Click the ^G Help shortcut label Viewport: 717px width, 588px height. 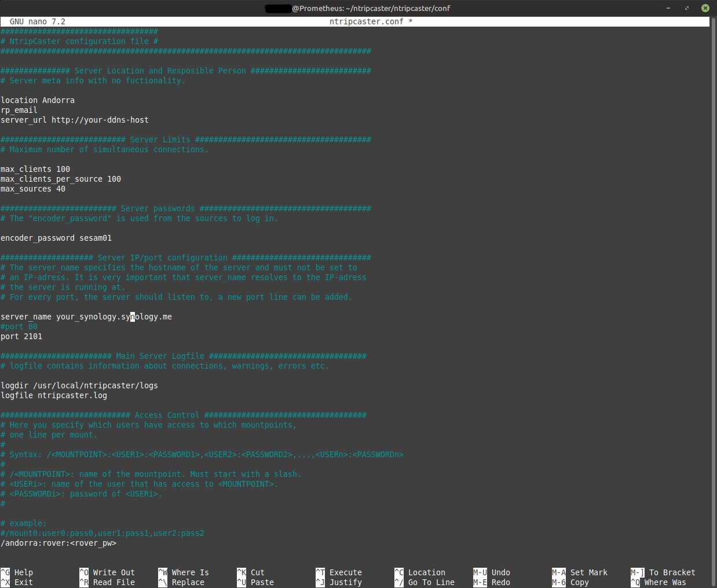click(17, 572)
